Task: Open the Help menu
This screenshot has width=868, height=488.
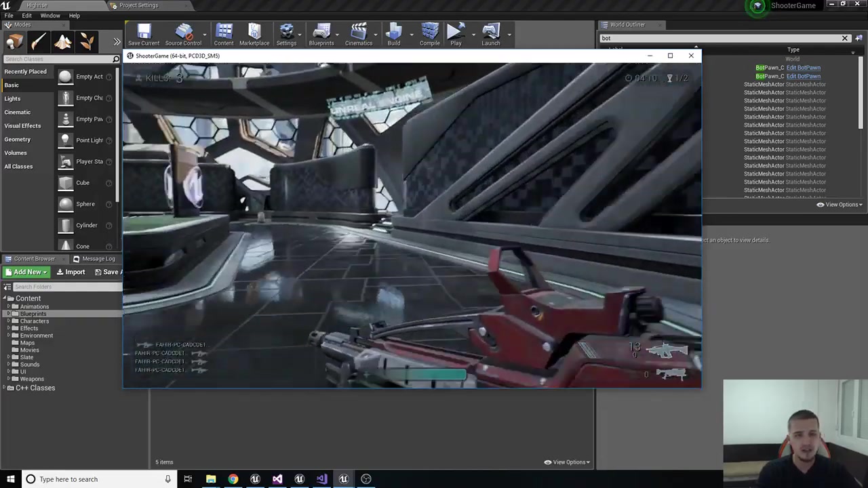Action: (74, 16)
